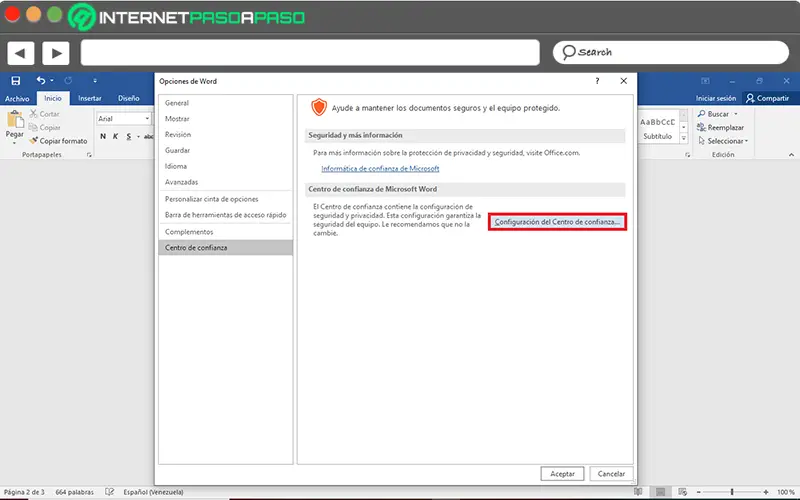800x500 pixels.
Task: Switch to the Insertar ribbon tab
Action: click(x=90, y=98)
